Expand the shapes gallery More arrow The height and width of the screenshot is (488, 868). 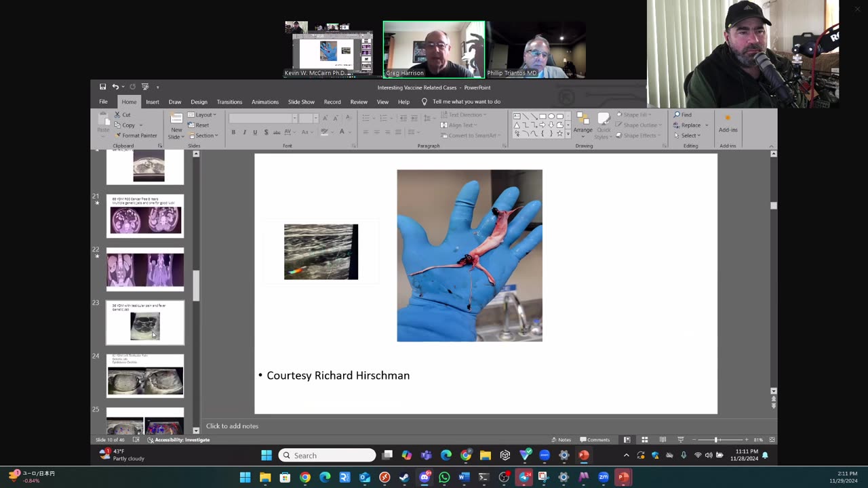point(568,134)
